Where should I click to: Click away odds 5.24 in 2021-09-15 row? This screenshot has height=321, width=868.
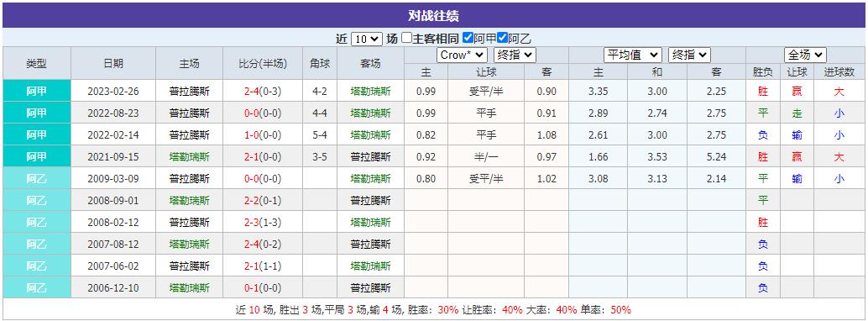tap(716, 157)
